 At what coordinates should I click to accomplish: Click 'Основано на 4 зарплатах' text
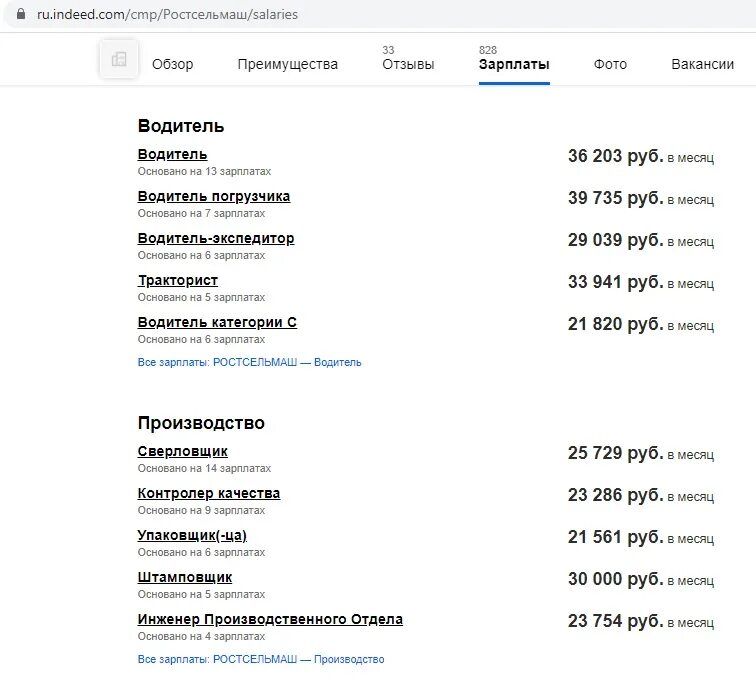[201, 636]
